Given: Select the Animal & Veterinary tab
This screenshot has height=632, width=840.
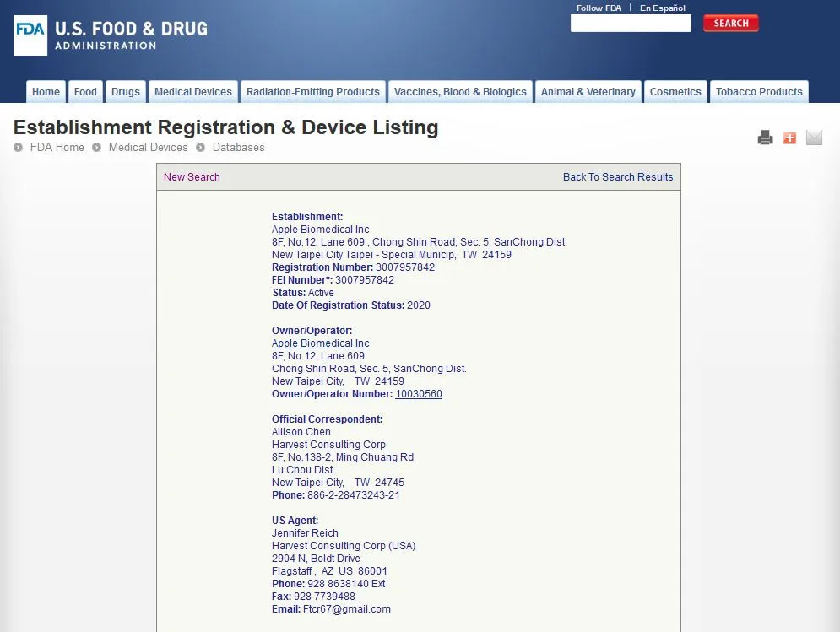Looking at the screenshot, I should click(588, 92).
